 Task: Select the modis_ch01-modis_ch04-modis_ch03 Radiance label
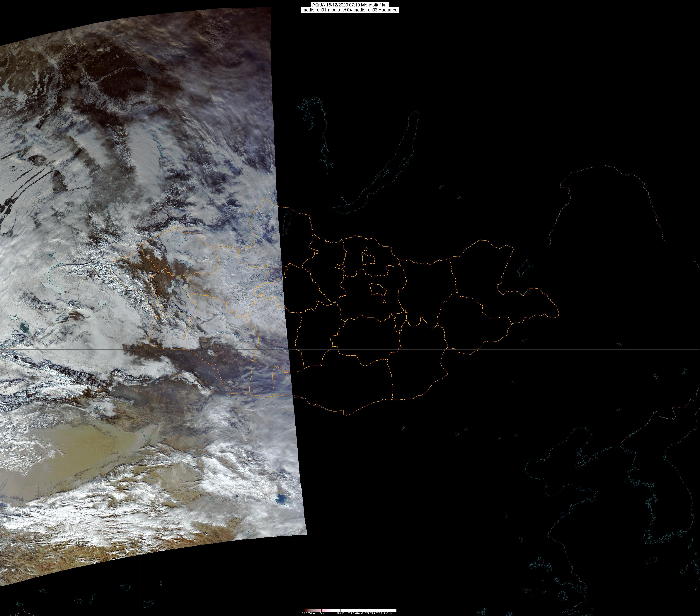click(350, 10)
